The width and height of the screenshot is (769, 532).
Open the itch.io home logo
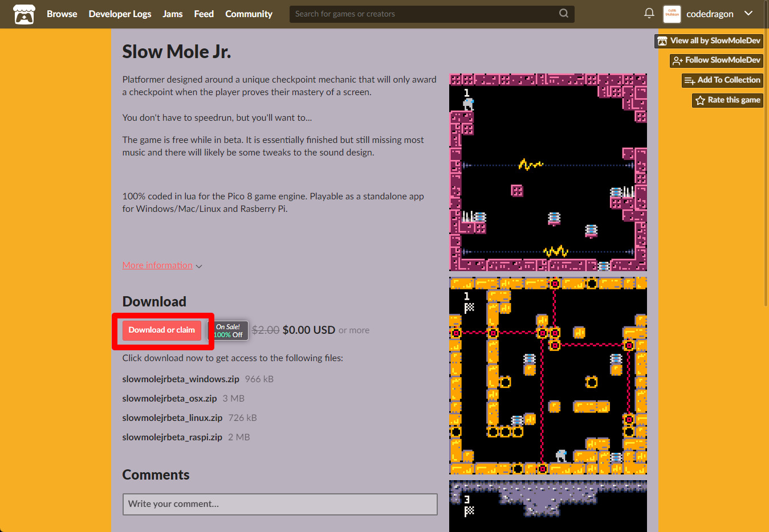24,14
